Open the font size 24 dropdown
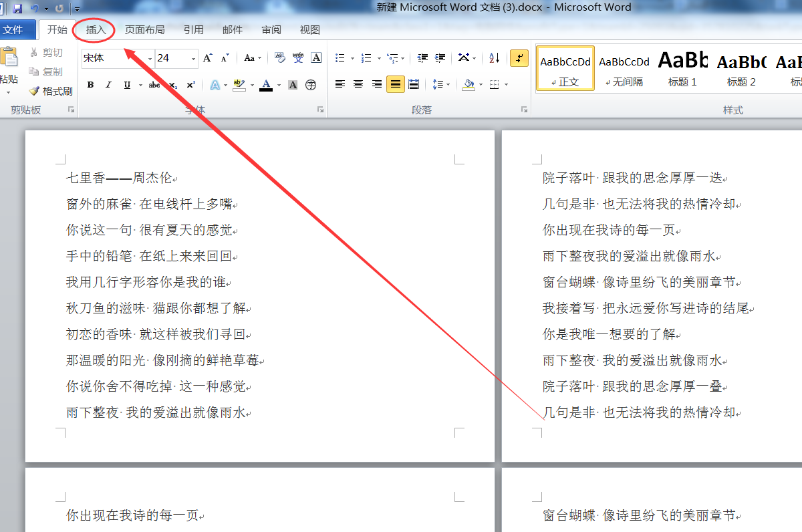Screen dimensions: 802x532 click(193, 58)
